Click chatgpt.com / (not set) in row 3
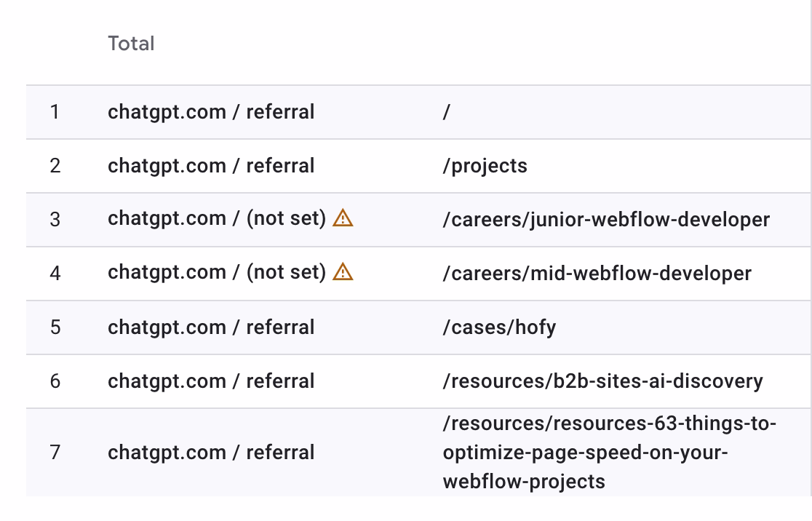812x521 pixels. click(x=217, y=218)
